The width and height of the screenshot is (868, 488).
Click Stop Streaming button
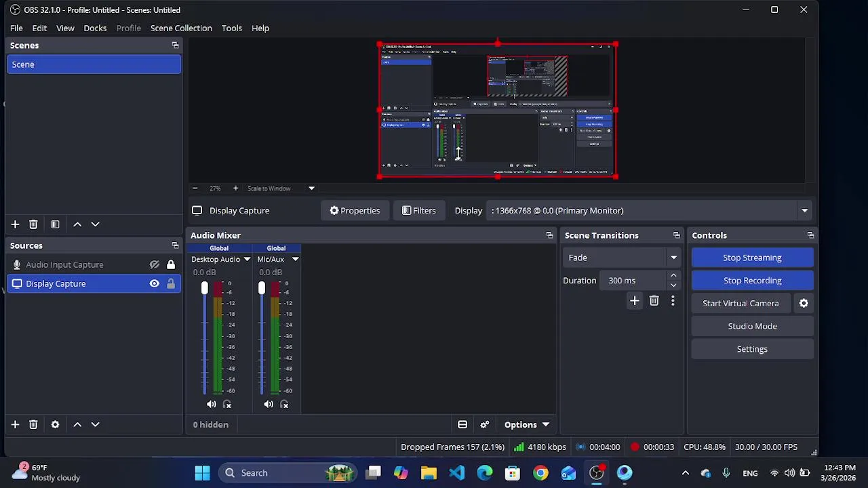752,258
